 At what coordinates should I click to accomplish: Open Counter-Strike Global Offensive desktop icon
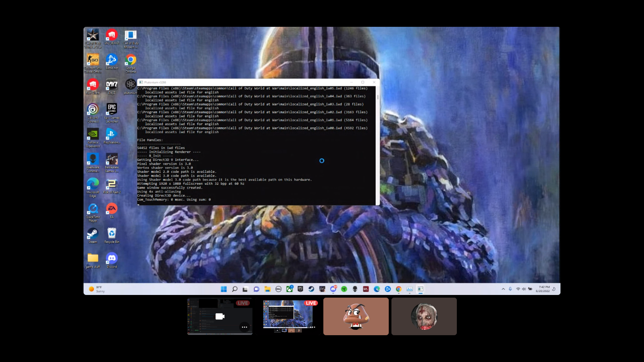click(x=93, y=63)
